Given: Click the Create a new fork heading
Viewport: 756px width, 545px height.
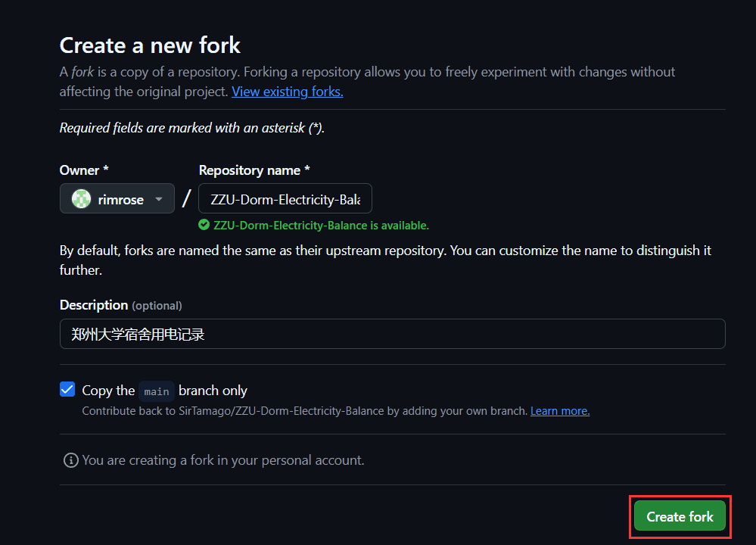Looking at the screenshot, I should click(150, 45).
